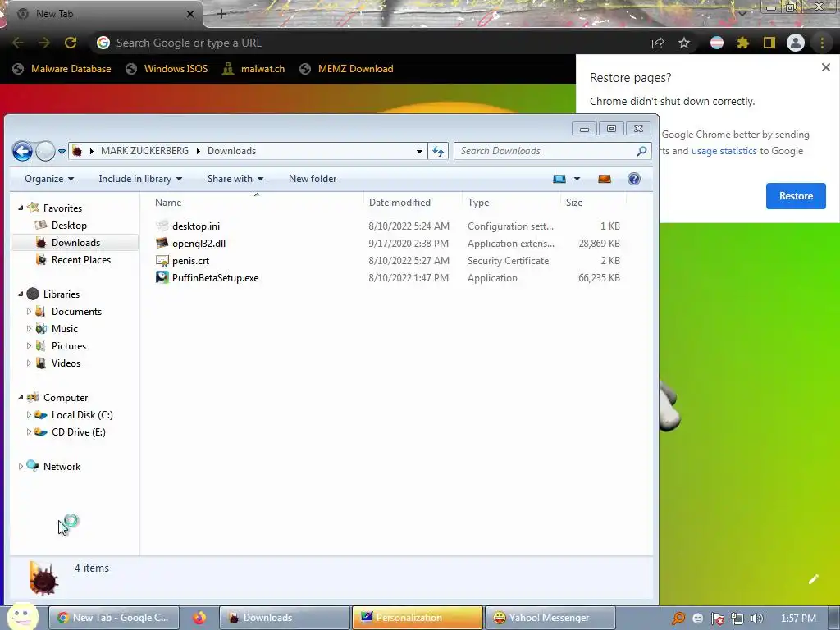The width and height of the screenshot is (840, 630).
Task: Click the PuffinBetaSetup.exe file icon
Action: point(162,277)
